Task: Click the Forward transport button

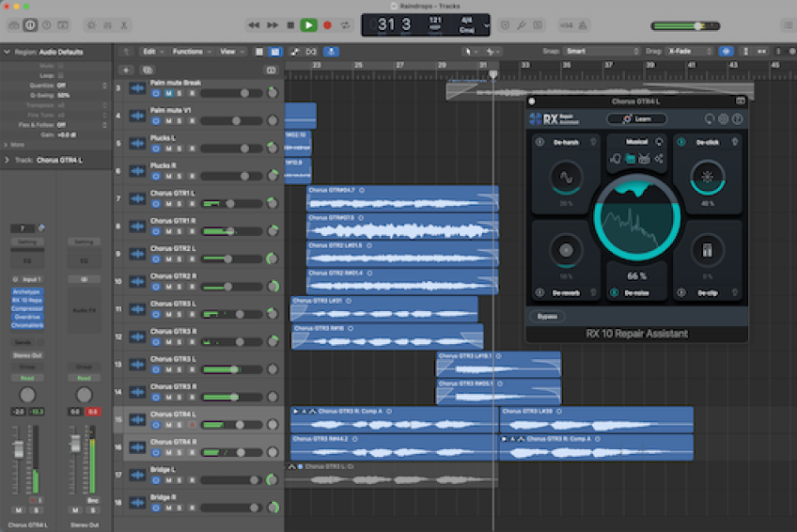Action: (x=273, y=24)
